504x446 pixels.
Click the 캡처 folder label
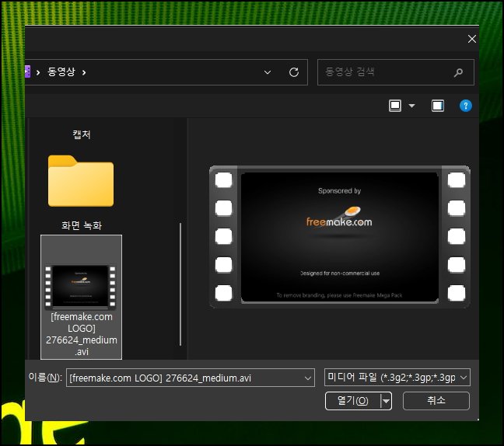pos(82,134)
